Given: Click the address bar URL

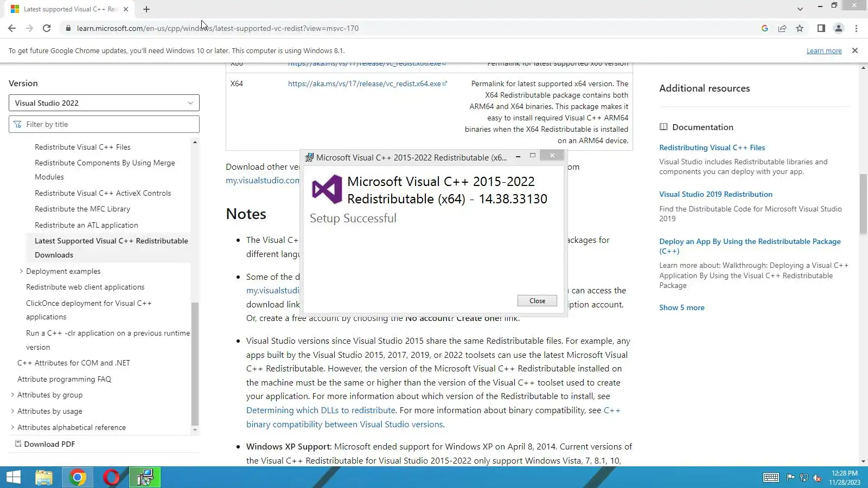Looking at the screenshot, I should click(218, 28).
